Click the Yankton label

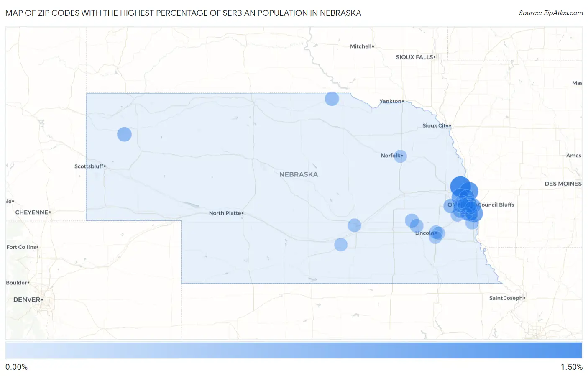pyautogui.click(x=391, y=101)
